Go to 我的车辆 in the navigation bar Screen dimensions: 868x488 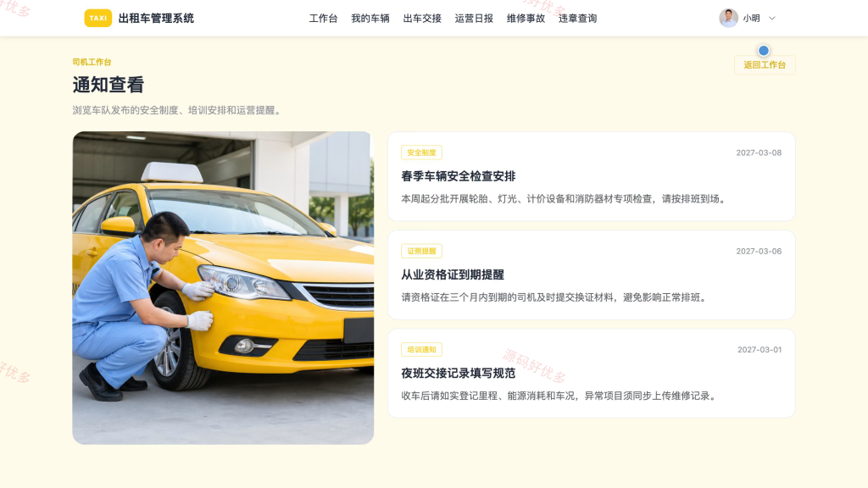pos(370,19)
